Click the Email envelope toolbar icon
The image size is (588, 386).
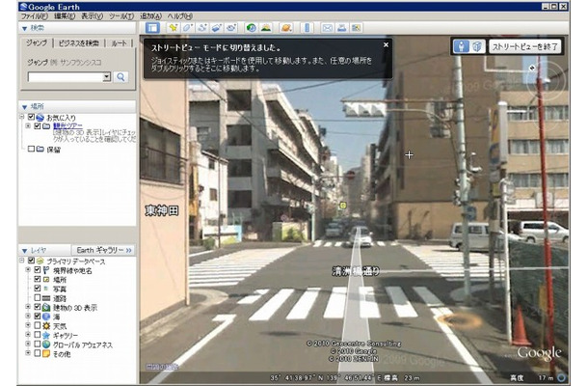pos(327,28)
